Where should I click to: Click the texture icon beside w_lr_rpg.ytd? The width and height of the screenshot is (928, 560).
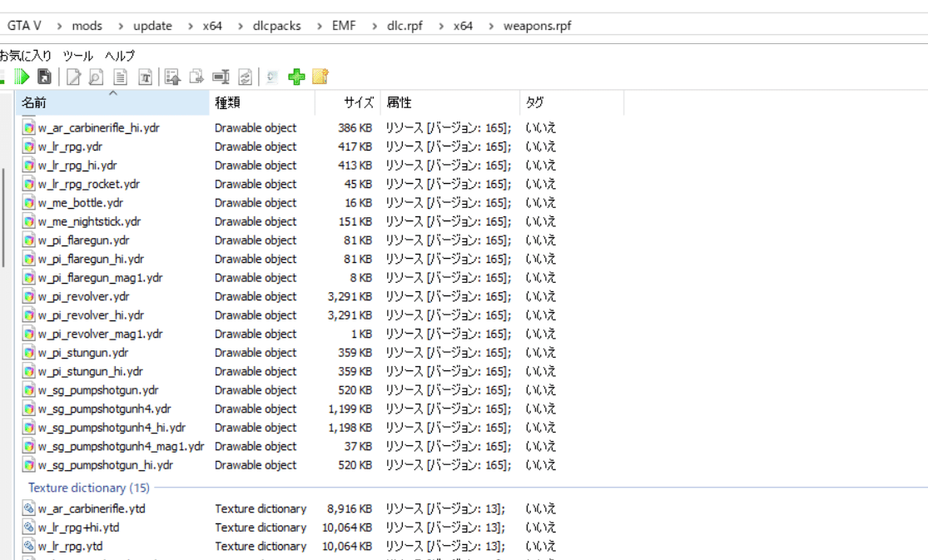coord(28,546)
